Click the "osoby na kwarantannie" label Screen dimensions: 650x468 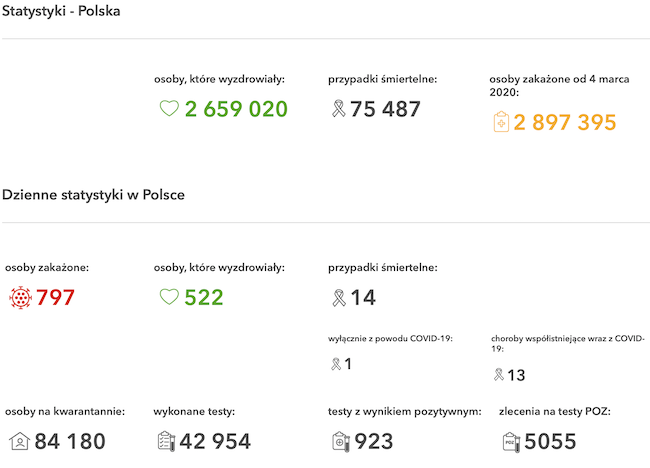(x=65, y=411)
